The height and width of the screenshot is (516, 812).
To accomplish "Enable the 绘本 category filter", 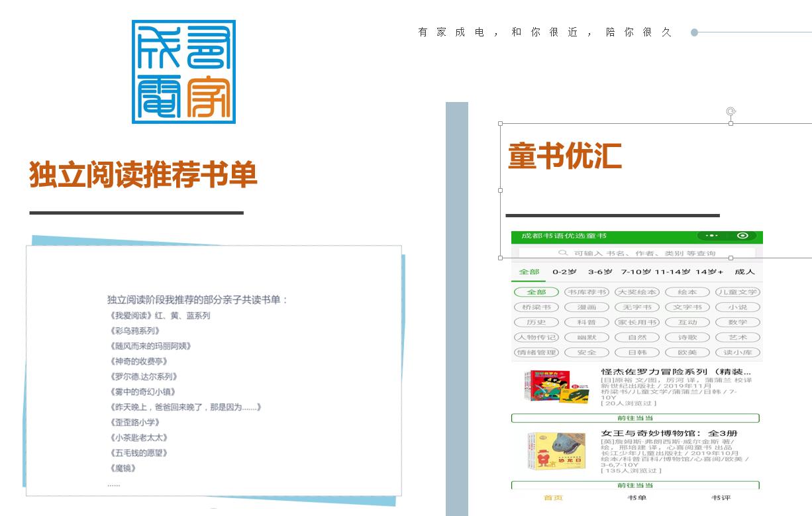I will (687, 292).
